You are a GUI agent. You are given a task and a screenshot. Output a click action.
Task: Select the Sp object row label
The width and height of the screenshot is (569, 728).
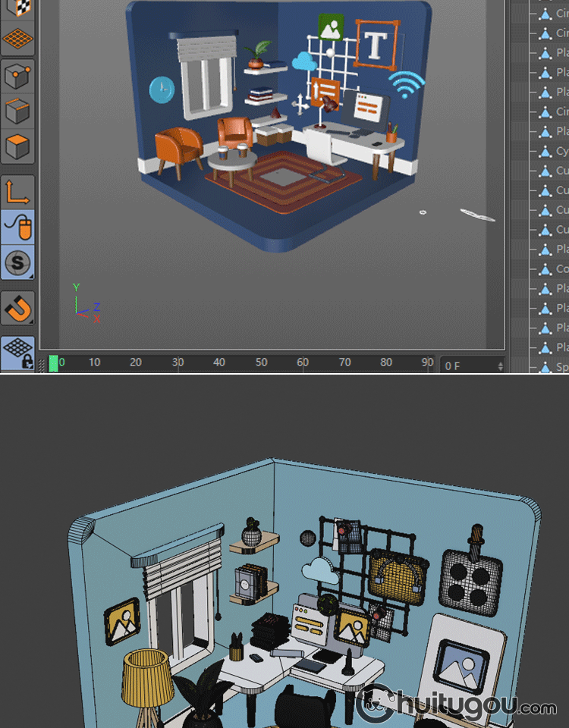pos(562,367)
